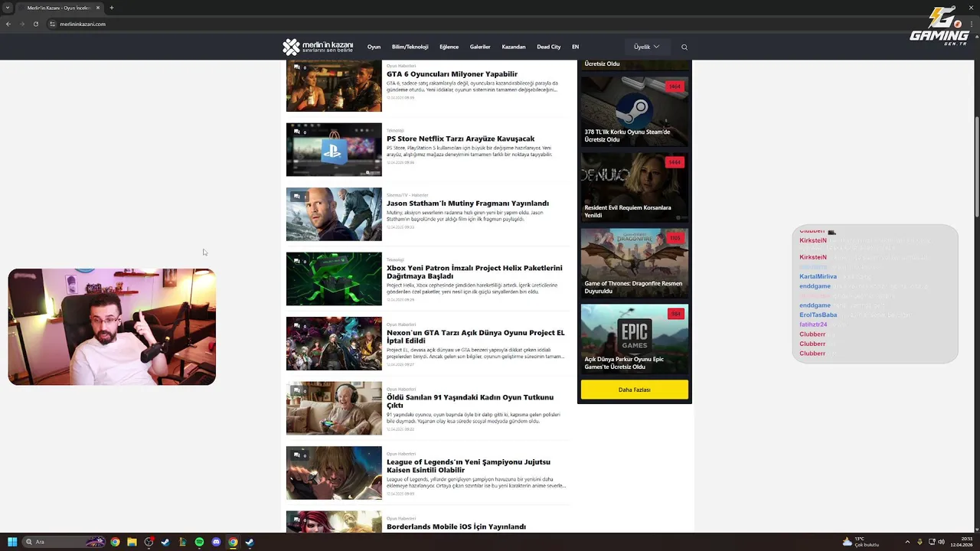
Task: Click Oyun Haberleri tag above GTA 6 headline
Action: coord(401,66)
